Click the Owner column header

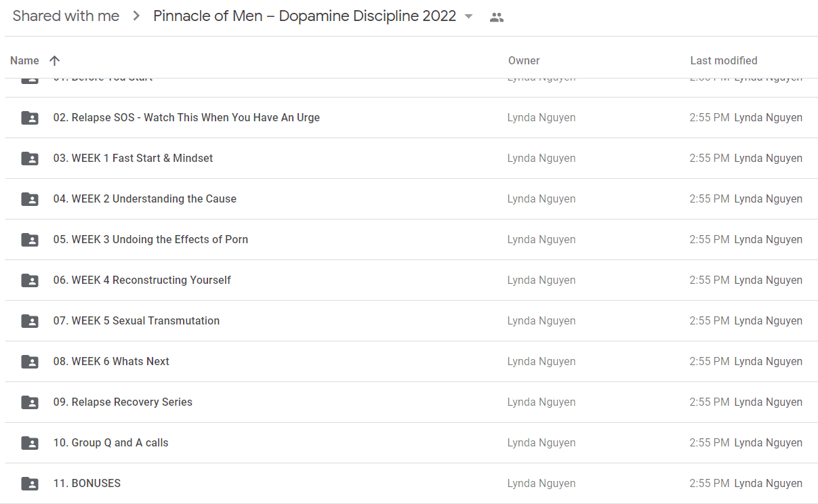[524, 60]
